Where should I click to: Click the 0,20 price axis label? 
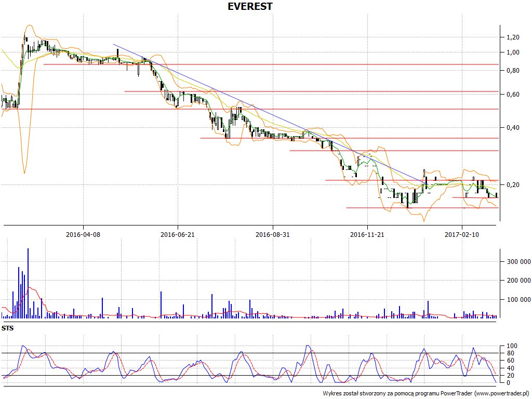[513, 185]
